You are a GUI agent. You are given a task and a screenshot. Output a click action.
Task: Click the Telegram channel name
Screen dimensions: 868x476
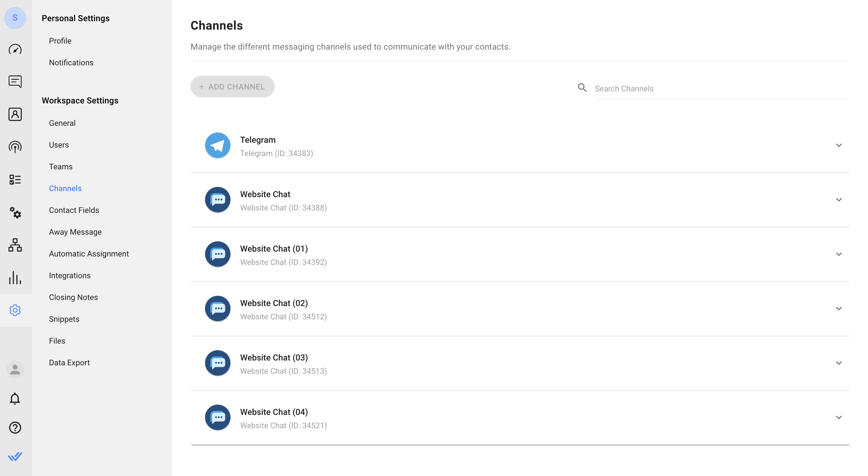click(258, 140)
